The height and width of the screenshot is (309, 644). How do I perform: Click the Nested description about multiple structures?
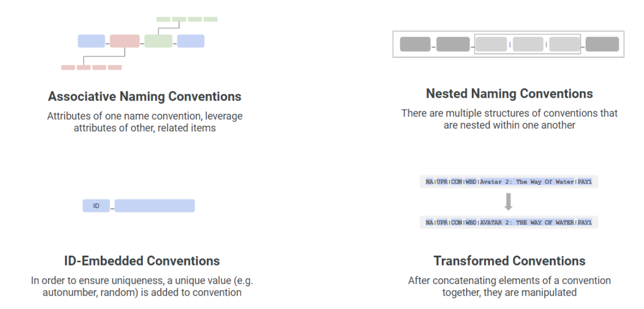[510, 119]
